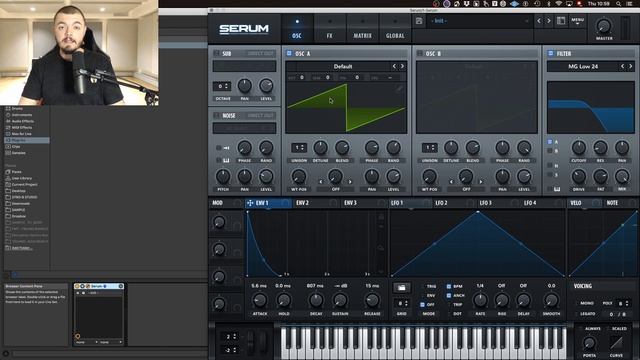This screenshot has width=640, height=360.
Task: Click the OSC A UNISON voices stepper
Action: 299,148
